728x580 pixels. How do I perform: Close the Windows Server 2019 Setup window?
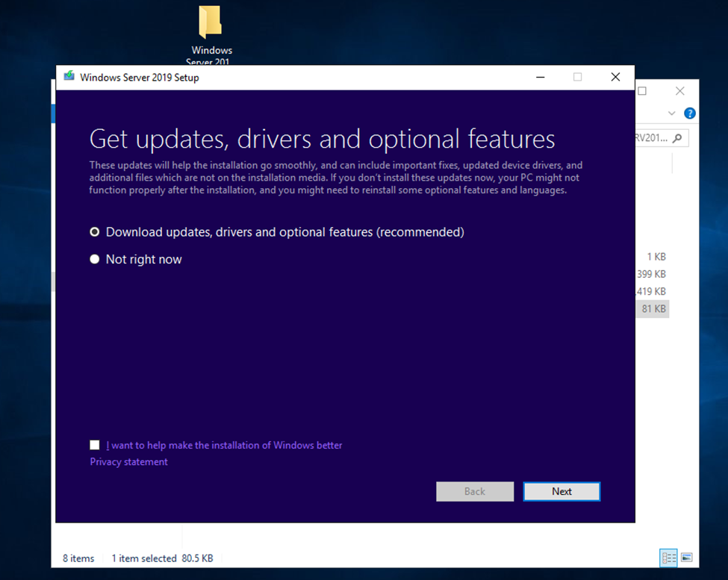pos(615,77)
